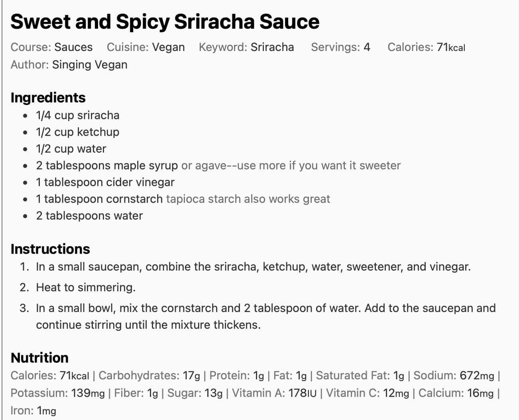Click the 2 tablespoons maple syrup ingredient

(x=107, y=165)
